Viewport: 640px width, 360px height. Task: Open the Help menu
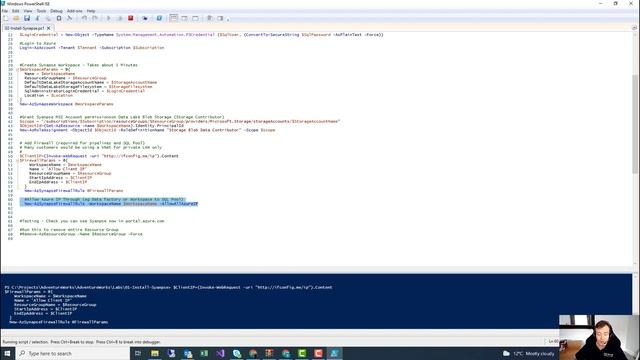point(91,11)
